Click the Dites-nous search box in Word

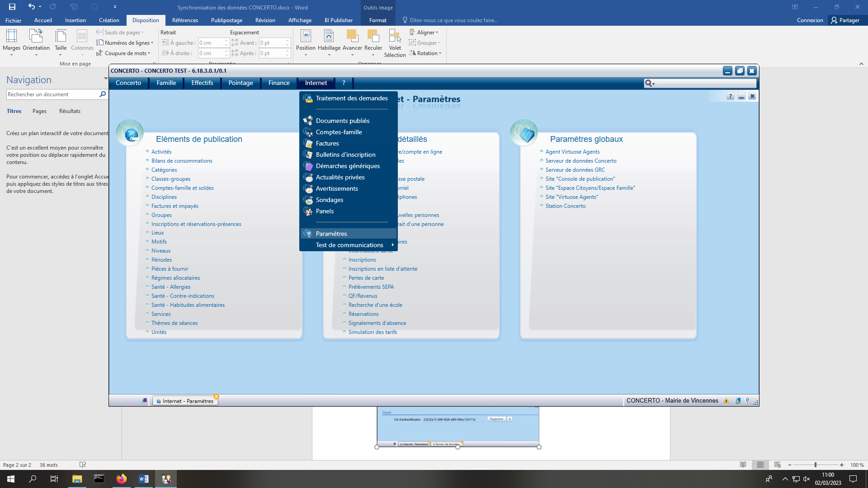(453, 20)
